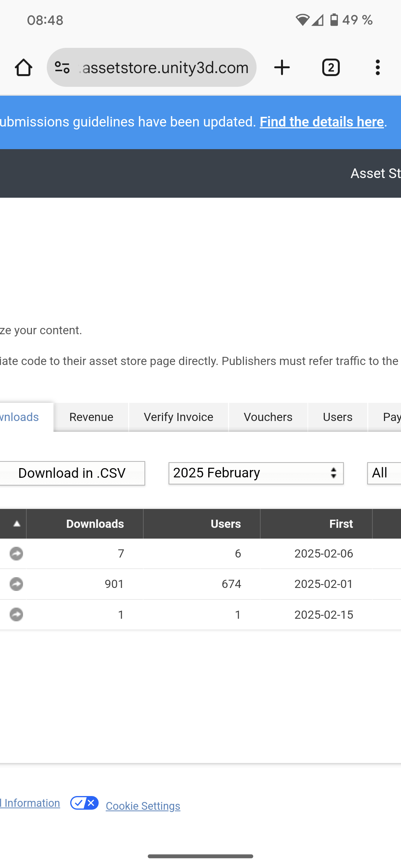Open the Vouchers tab
This screenshot has height=868, width=401.
click(x=268, y=417)
